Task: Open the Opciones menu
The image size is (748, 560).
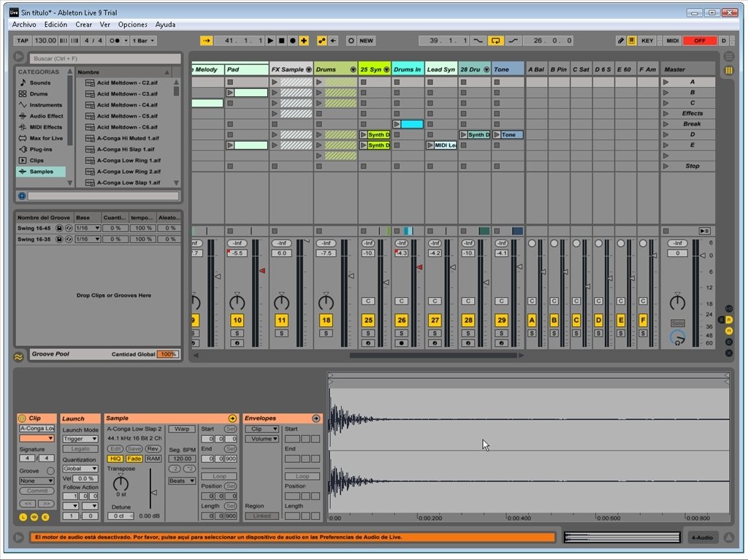Action: click(x=133, y=24)
